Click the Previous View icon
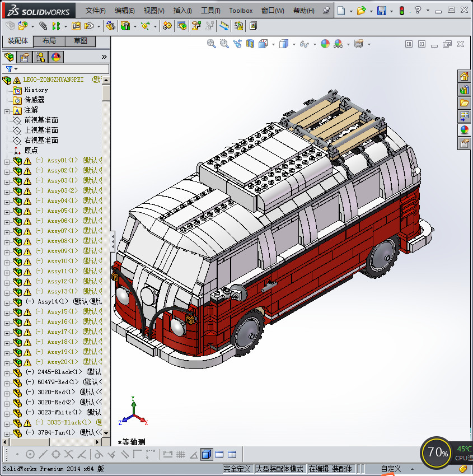 click(x=237, y=44)
